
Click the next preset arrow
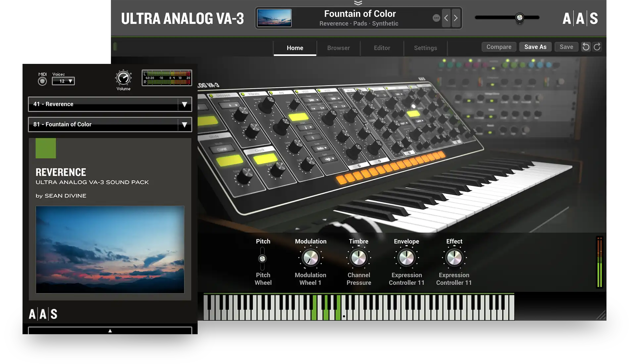coord(456,18)
